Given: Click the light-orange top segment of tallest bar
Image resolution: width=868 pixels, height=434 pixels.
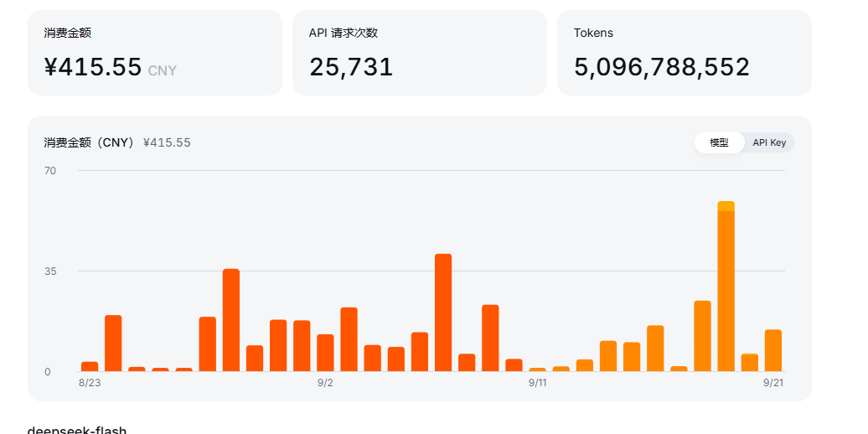Looking at the screenshot, I should point(726,206).
